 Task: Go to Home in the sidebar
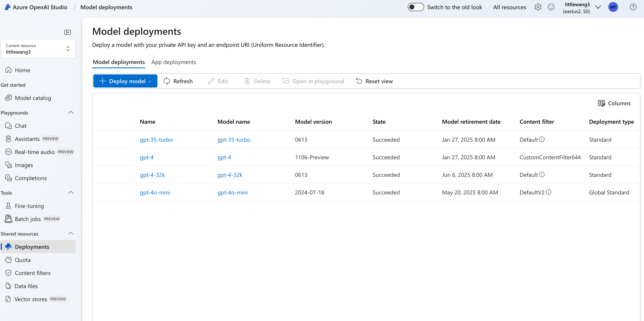tap(38, 70)
